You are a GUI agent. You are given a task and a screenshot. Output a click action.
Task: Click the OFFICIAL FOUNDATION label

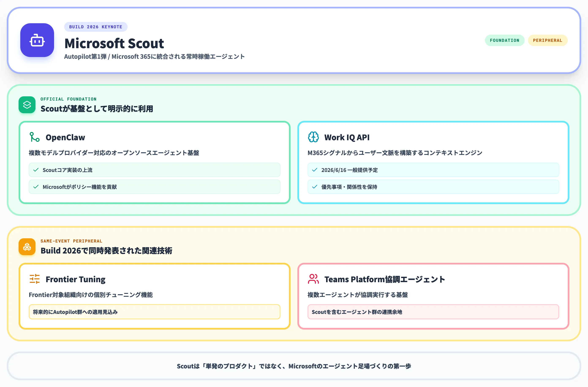pyautogui.click(x=68, y=99)
